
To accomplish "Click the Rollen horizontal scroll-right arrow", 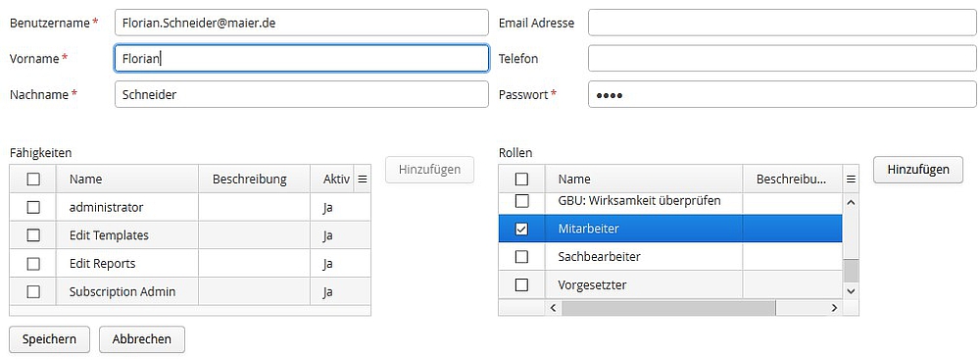I will coord(834,308).
